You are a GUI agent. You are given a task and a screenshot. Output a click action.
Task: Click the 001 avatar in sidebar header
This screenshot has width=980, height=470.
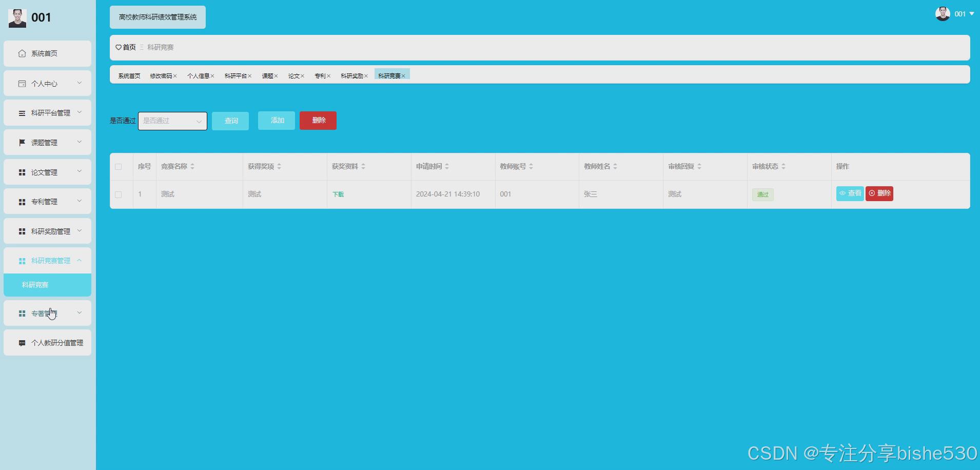(x=17, y=18)
